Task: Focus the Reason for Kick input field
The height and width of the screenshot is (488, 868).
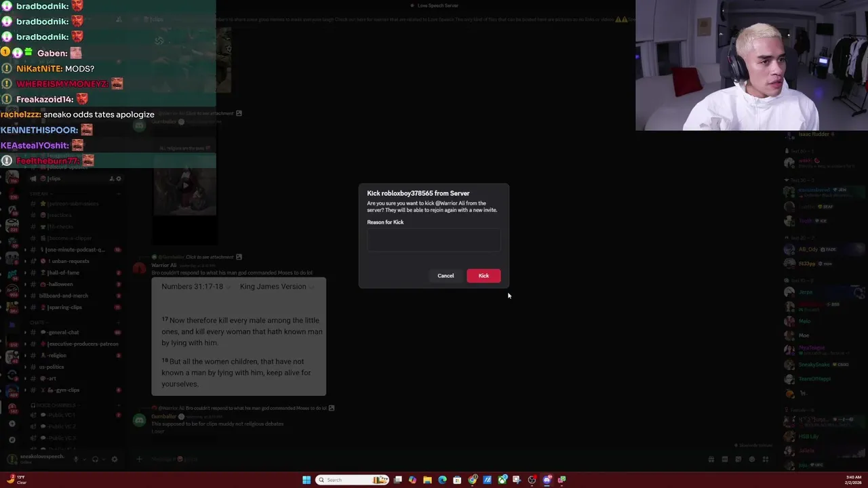Action: [x=434, y=240]
